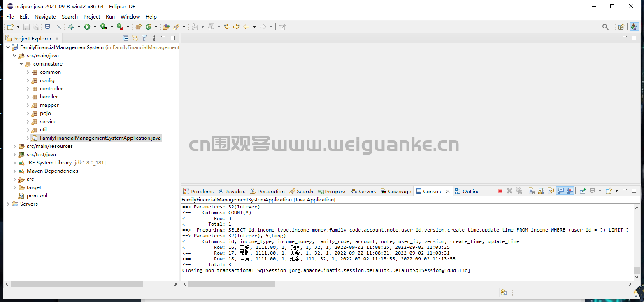Toggle Scroll Lock in the console
The height and width of the screenshot is (302, 644).
tap(541, 191)
